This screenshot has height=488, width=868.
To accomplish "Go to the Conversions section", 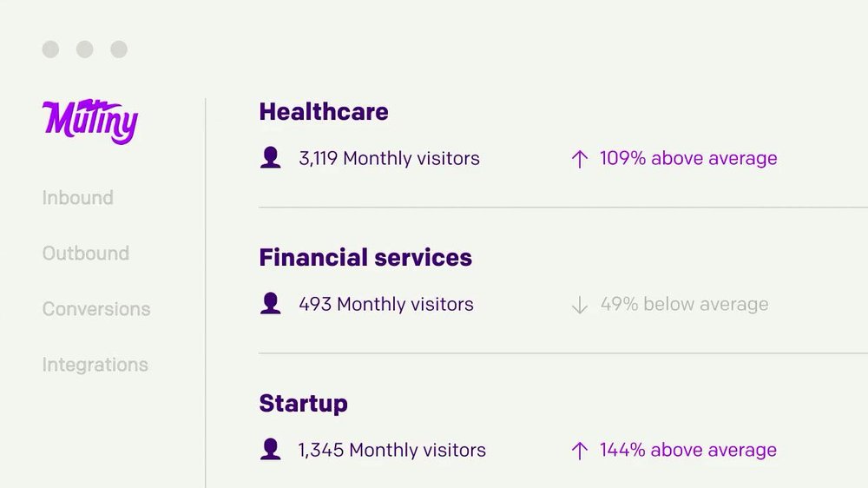I will [x=96, y=309].
